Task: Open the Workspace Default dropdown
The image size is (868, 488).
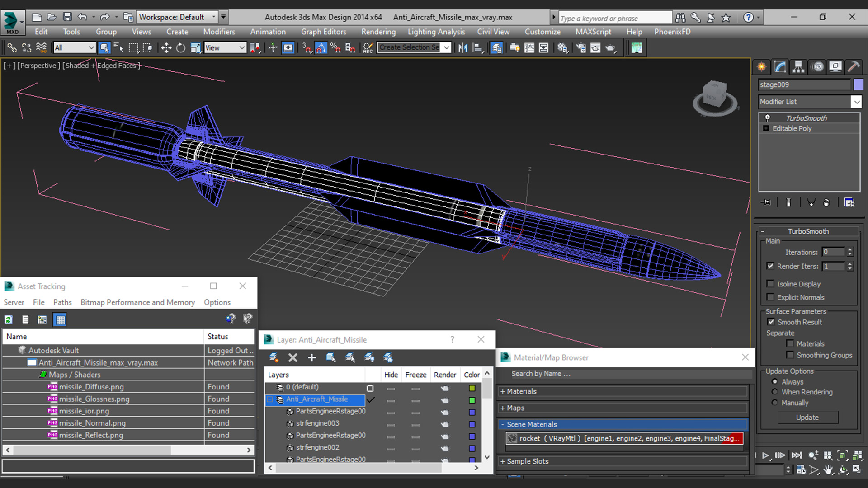Action: click(214, 17)
